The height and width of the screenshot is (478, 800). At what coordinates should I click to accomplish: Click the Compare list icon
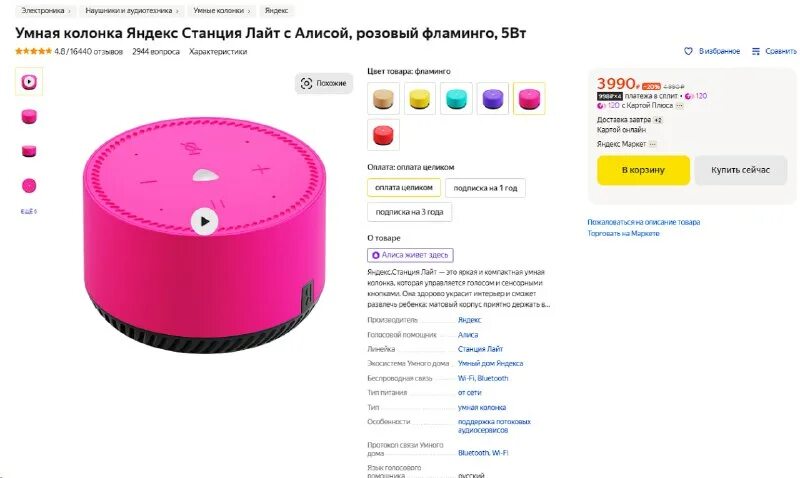756,51
